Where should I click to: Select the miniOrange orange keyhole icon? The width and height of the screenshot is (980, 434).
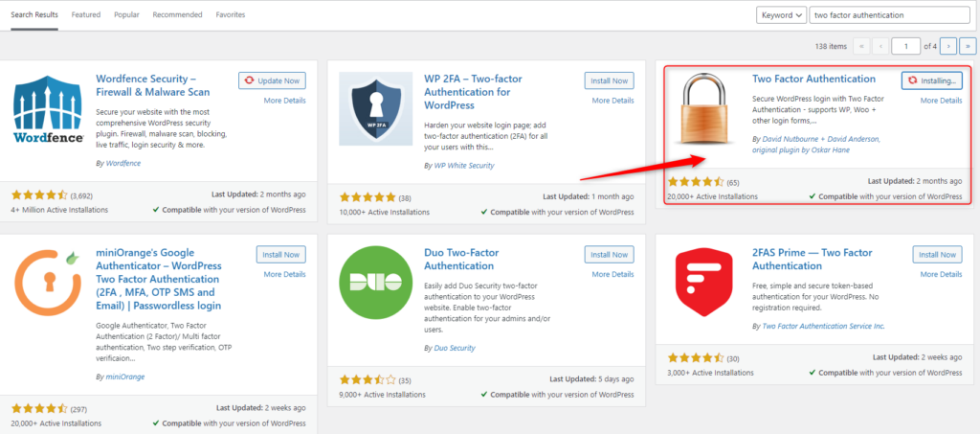(48, 283)
